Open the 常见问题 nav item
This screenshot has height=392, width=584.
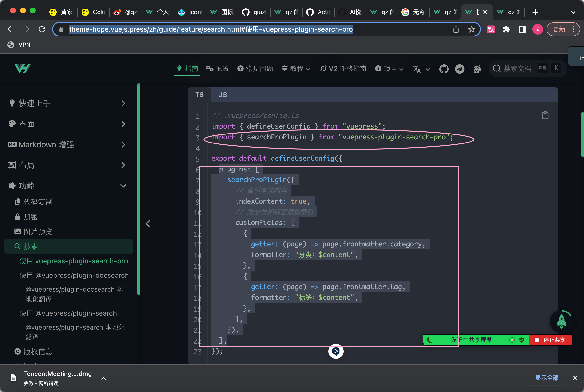tap(255, 69)
